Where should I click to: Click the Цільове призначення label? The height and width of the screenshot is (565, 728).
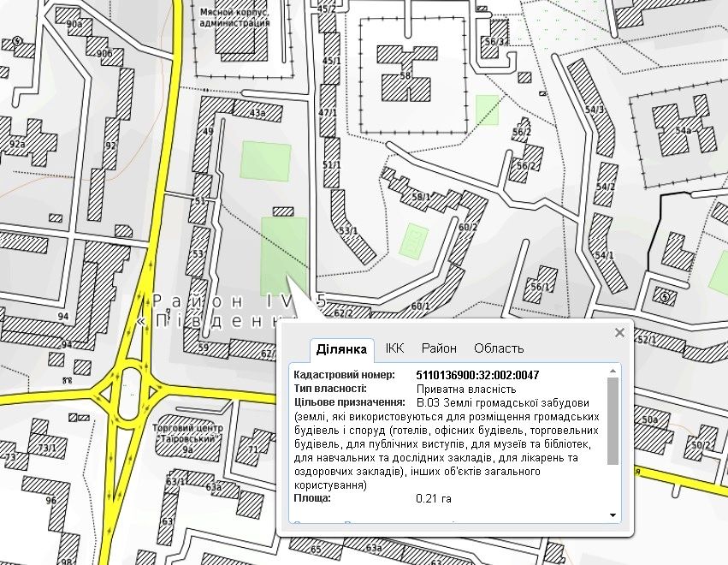350,401
